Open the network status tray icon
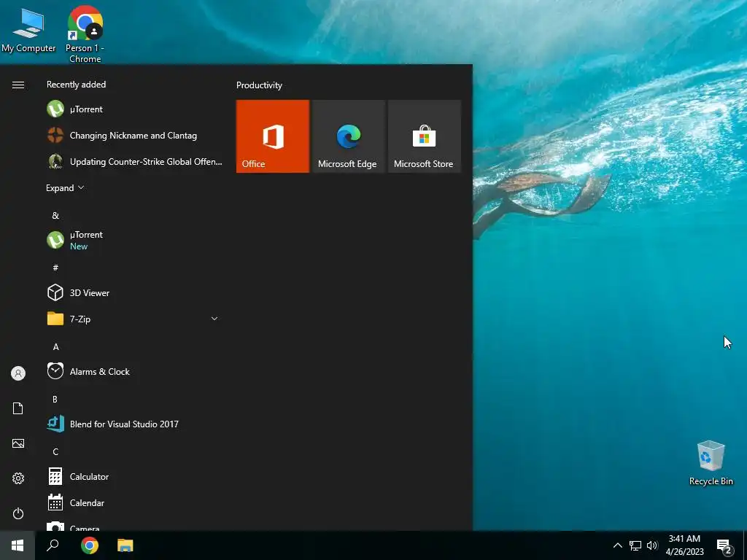747x560 pixels. [x=635, y=545]
